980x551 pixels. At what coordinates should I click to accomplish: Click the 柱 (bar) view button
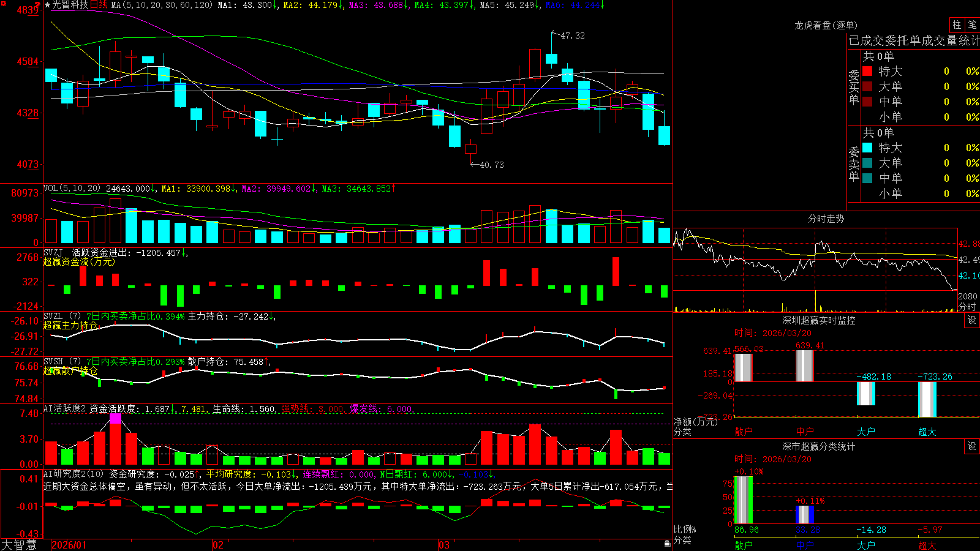(x=957, y=24)
